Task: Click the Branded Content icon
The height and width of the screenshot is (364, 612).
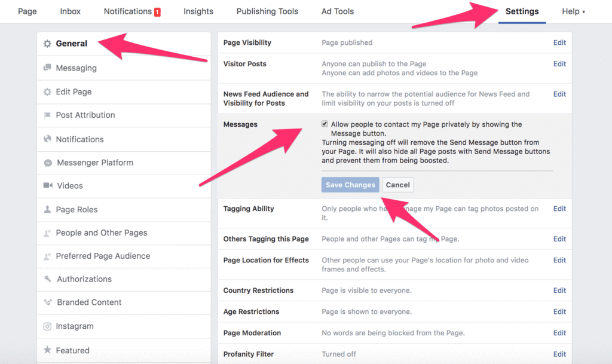Action: click(x=47, y=302)
